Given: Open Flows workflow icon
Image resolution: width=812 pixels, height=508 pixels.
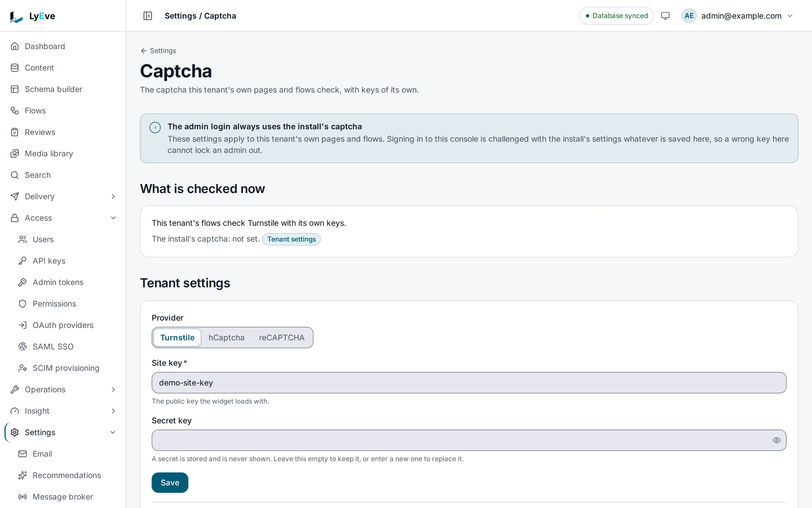Looking at the screenshot, I should tap(14, 111).
